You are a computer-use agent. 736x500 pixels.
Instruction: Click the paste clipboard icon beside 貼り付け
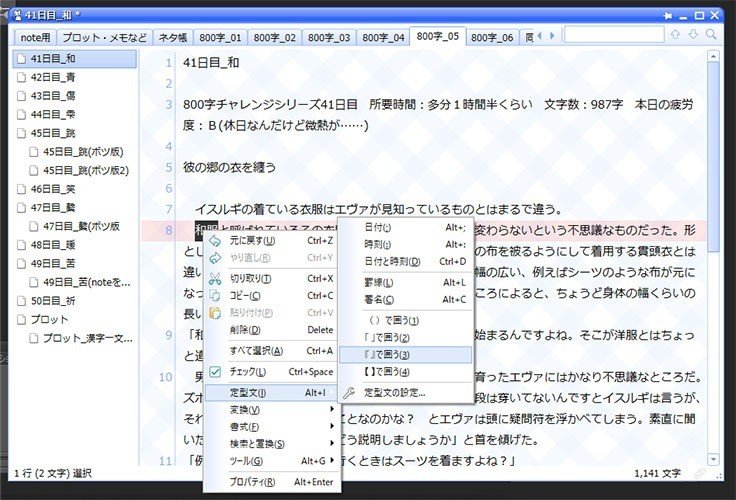(215, 313)
